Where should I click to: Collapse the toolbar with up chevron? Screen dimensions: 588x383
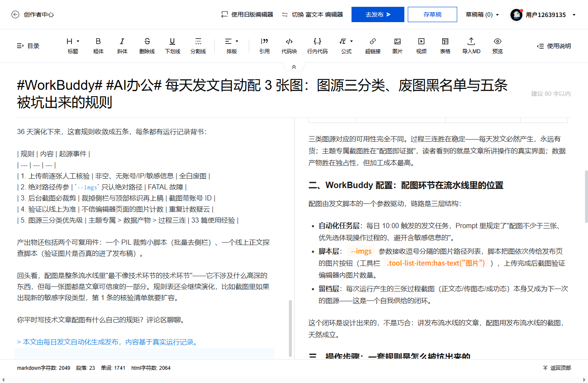coord(294,67)
